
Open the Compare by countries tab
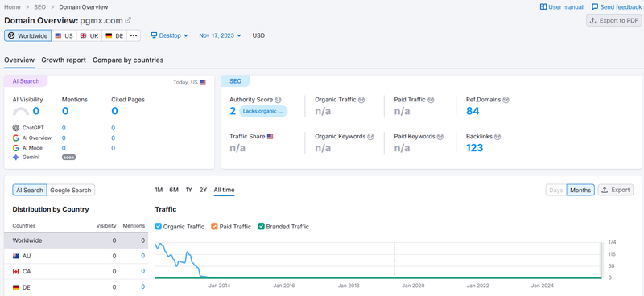(128, 60)
